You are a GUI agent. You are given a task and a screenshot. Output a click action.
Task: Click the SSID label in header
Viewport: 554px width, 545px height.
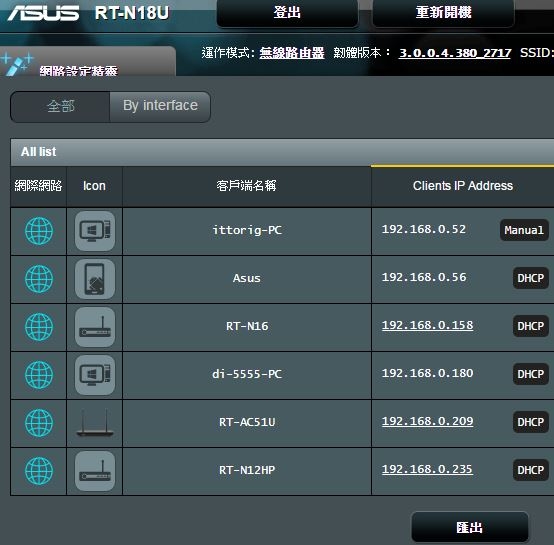coord(536,53)
